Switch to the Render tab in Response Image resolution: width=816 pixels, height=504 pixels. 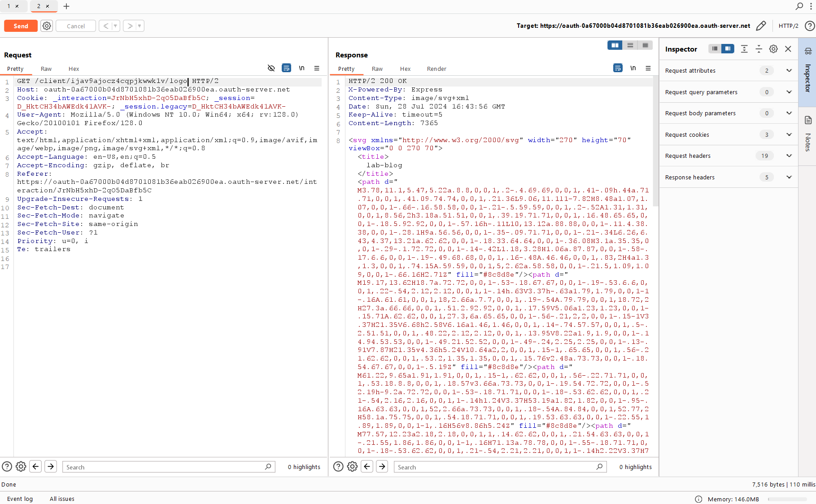coord(436,69)
